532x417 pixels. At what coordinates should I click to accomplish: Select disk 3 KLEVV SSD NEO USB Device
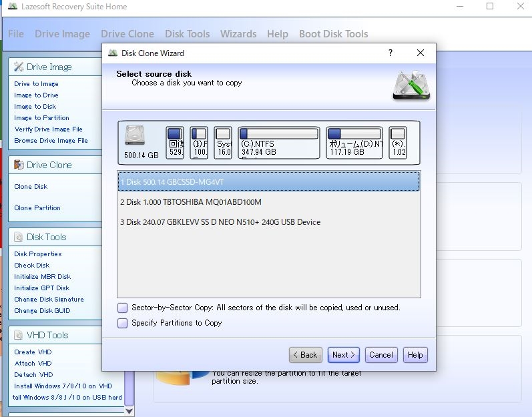269,222
